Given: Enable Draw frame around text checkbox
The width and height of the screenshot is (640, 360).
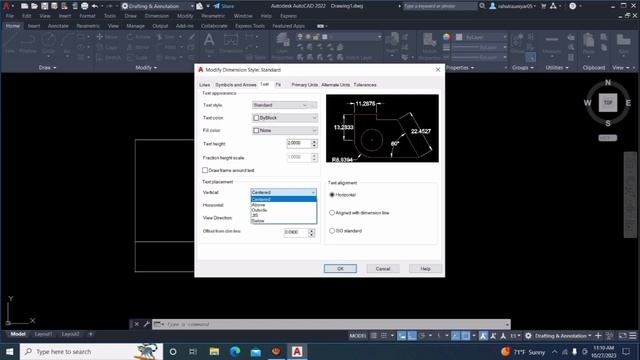Looking at the screenshot, I should pyautogui.click(x=205, y=170).
